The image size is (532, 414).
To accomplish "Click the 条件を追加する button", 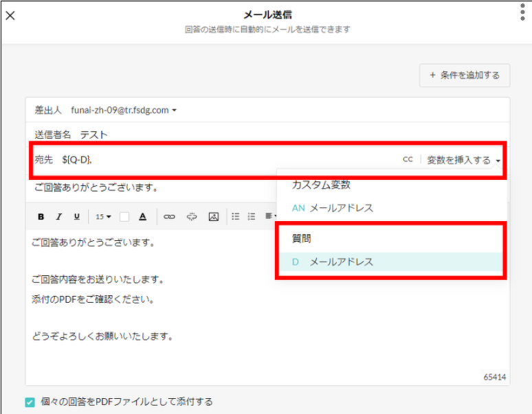I will click(465, 76).
